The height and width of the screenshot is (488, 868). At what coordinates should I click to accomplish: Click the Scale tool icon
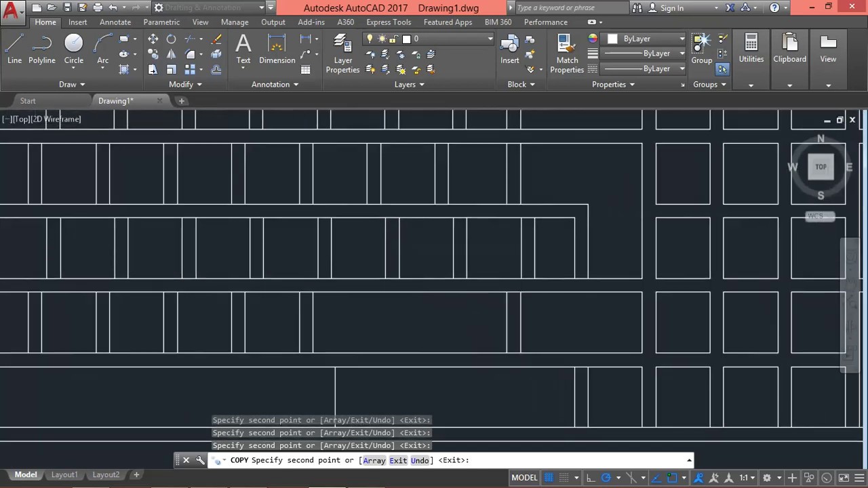click(172, 69)
